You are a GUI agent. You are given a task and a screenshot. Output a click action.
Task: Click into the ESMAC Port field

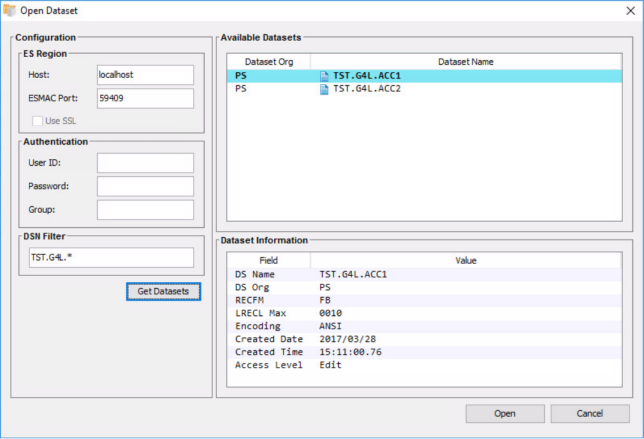145,98
